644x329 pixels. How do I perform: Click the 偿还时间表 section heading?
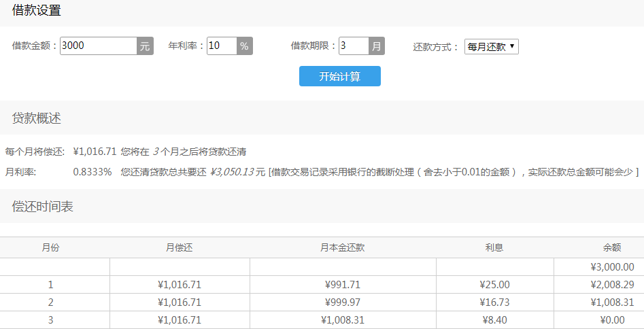(43, 207)
